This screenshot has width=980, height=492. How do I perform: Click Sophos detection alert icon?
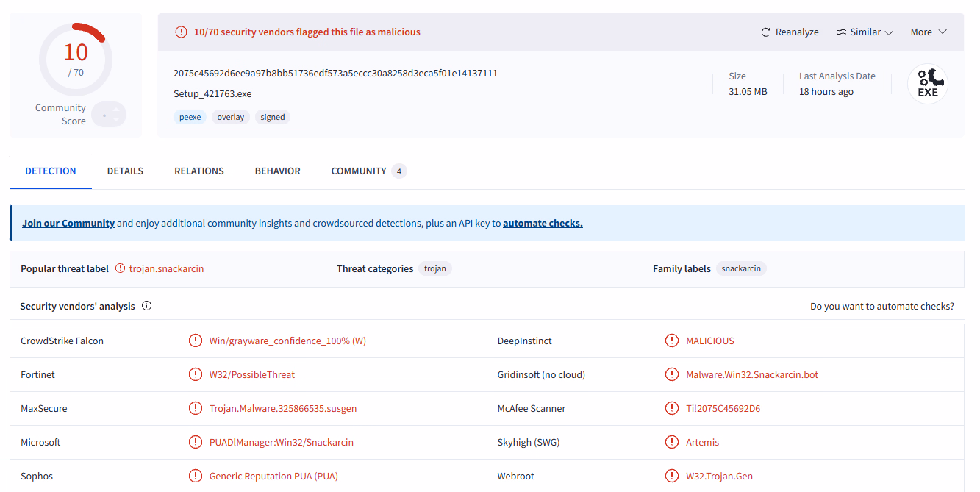tap(195, 476)
